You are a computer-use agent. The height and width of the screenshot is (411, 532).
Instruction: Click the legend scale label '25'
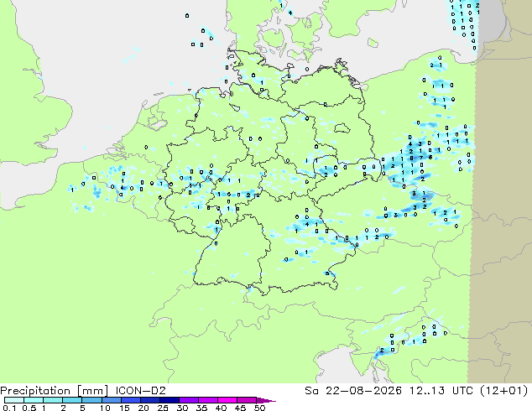163,408
